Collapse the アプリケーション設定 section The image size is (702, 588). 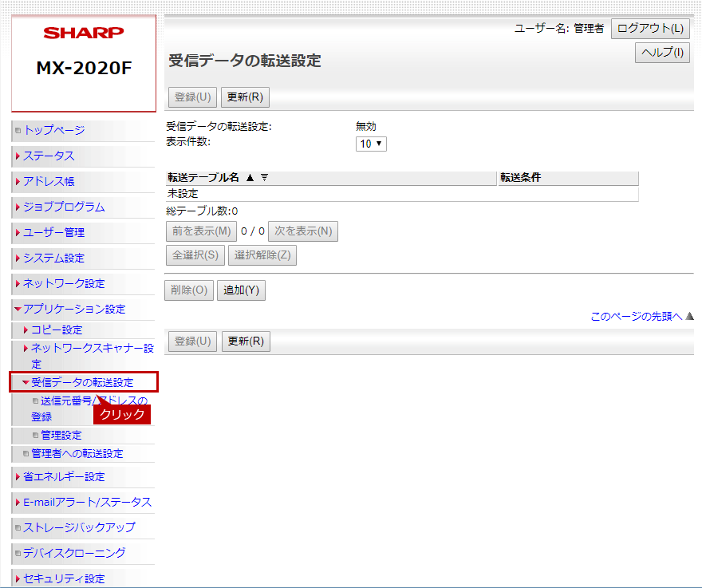pyautogui.click(x=73, y=309)
